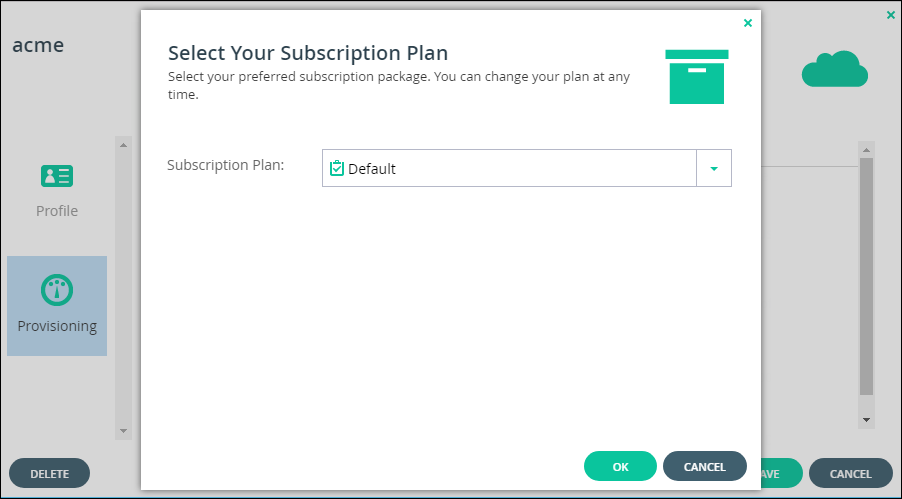Close the acme panel with outer X

890,16
